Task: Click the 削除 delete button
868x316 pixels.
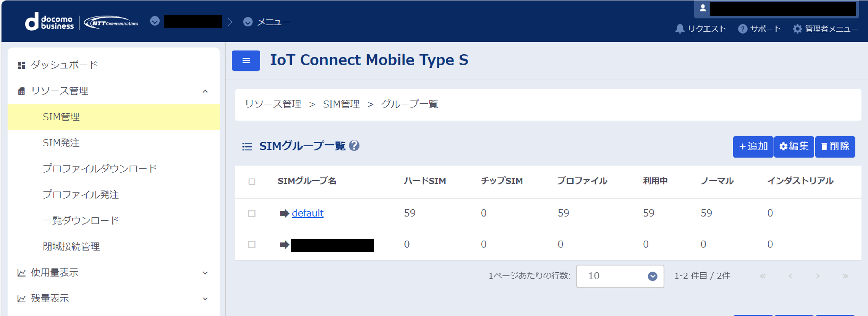Action: click(x=835, y=146)
